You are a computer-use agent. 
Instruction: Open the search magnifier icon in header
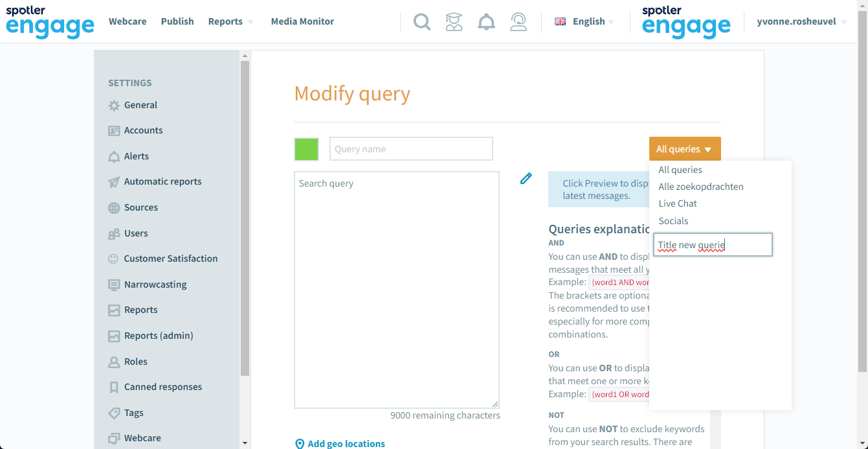422,22
